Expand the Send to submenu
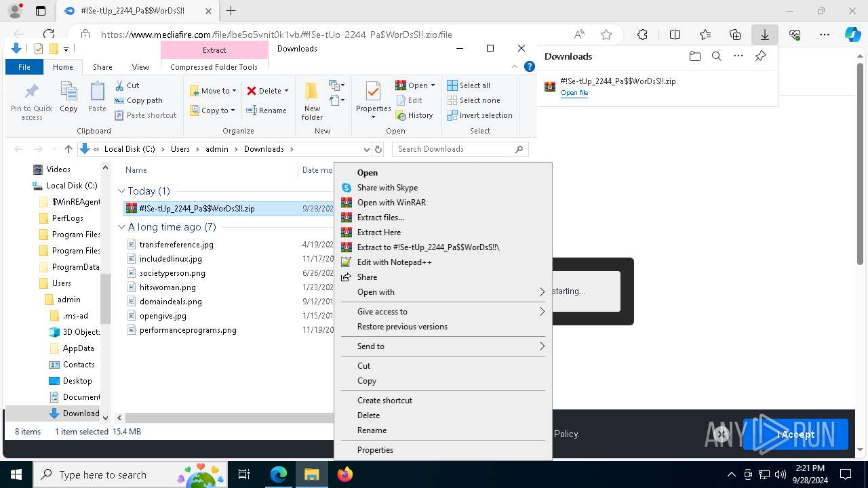868x488 pixels. tap(443, 346)
